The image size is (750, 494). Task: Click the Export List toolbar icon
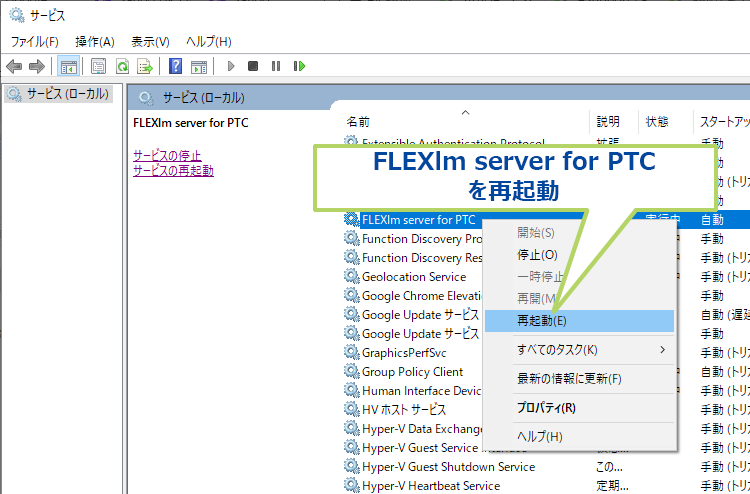(x=145, y=66)
